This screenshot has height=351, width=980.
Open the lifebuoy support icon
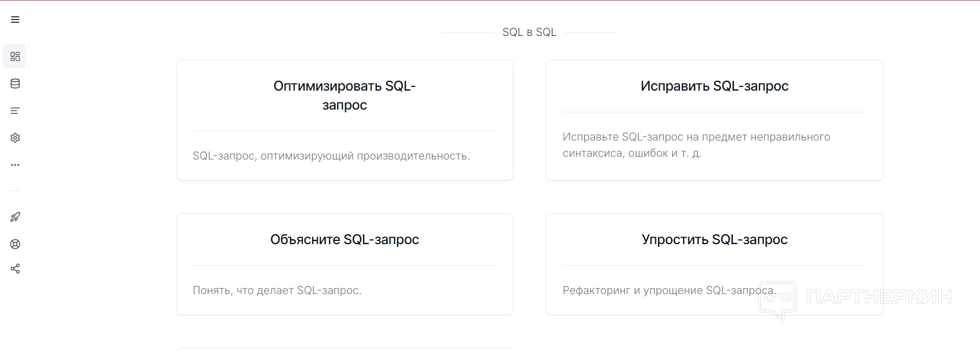[15, 244]
